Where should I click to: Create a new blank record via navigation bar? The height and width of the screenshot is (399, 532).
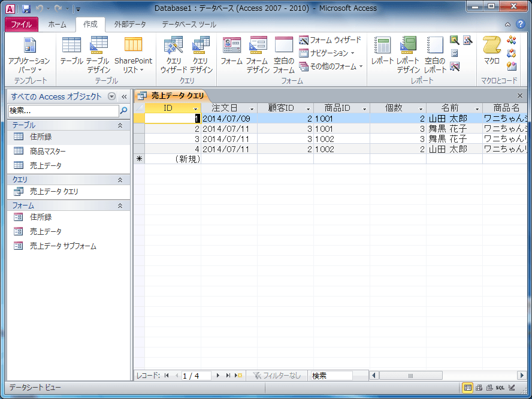(x=238, y=376)
